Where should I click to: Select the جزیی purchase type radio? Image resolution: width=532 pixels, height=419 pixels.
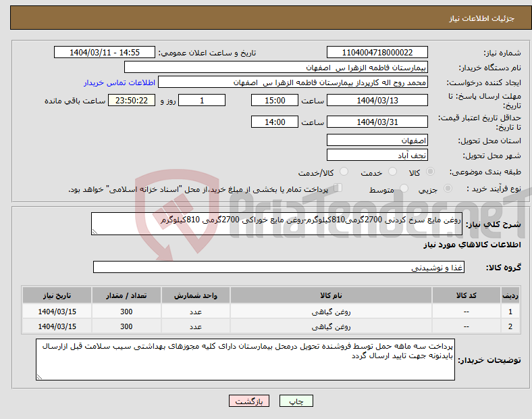coord(448,189)
